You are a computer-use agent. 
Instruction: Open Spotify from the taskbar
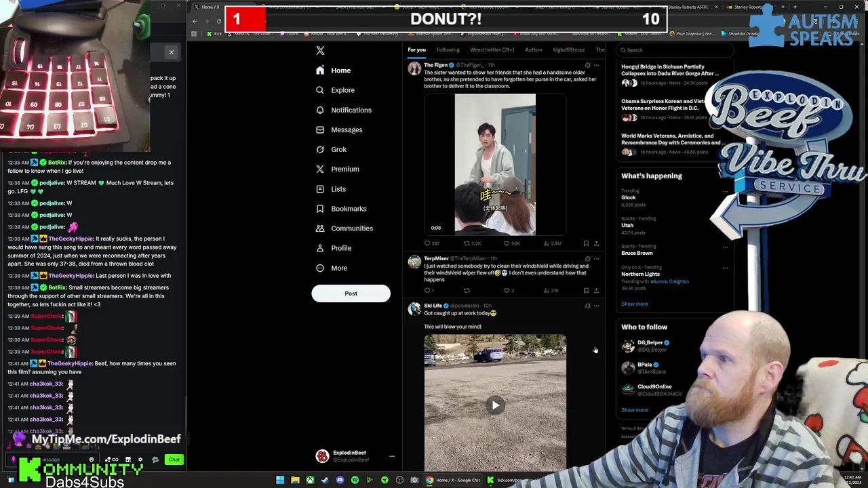(x=355, y=480)
